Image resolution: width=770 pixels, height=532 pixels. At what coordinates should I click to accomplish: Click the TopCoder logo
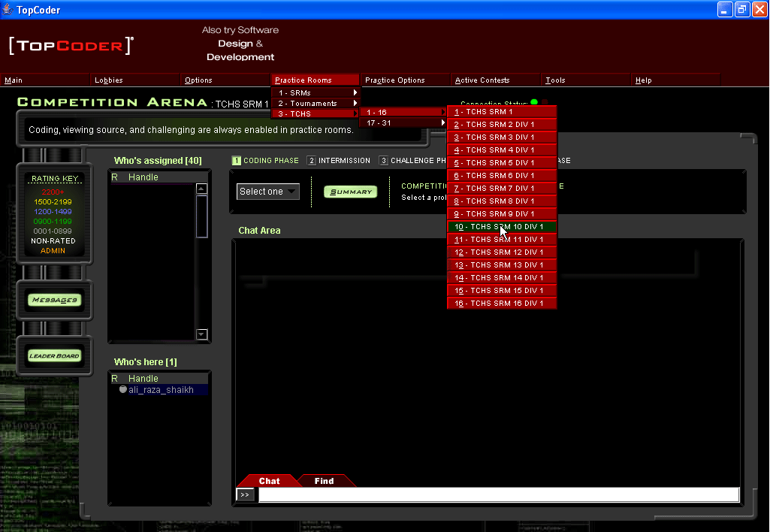tap(71, 46)
